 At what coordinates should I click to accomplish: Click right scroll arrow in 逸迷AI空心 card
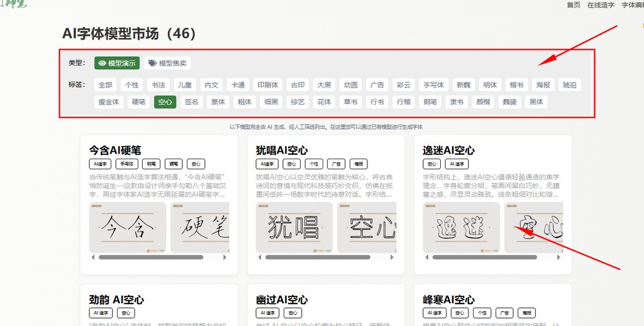[558, 257]
